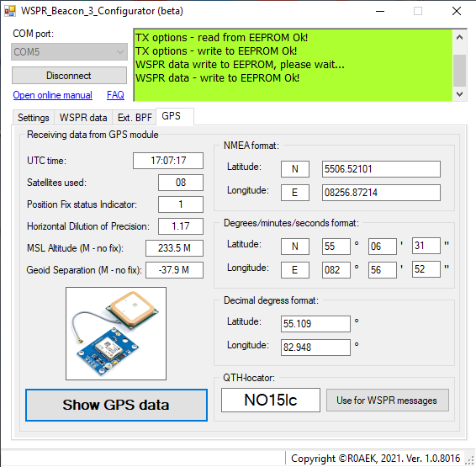476x467 pixels.
Task: Click the decimal longitude field 82.948
Action: (x=315, y=348)
